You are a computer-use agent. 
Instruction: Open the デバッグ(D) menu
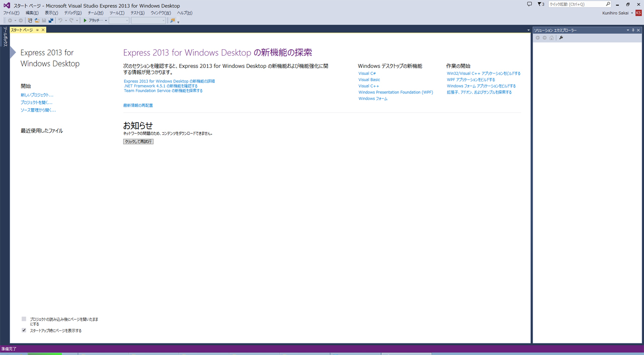[72, 13]
